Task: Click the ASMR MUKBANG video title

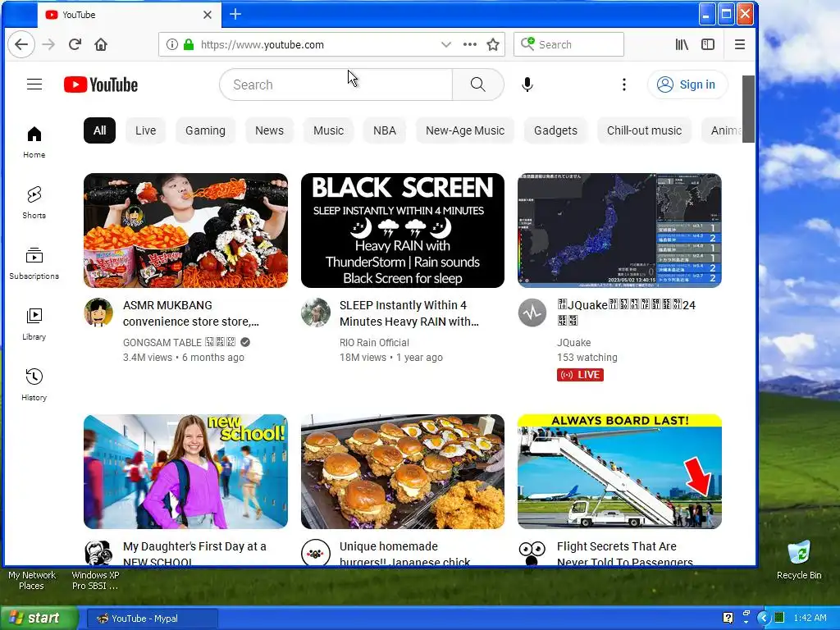Action: point(190,313)
